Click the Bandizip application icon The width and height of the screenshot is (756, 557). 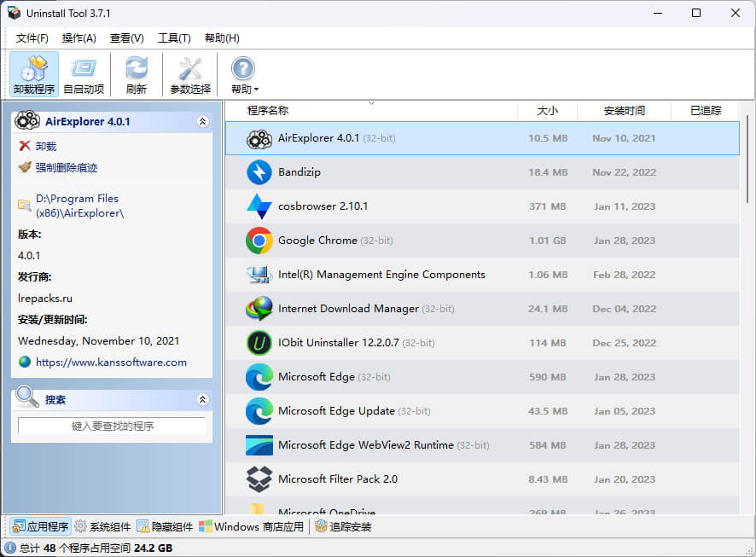[258, 172]
